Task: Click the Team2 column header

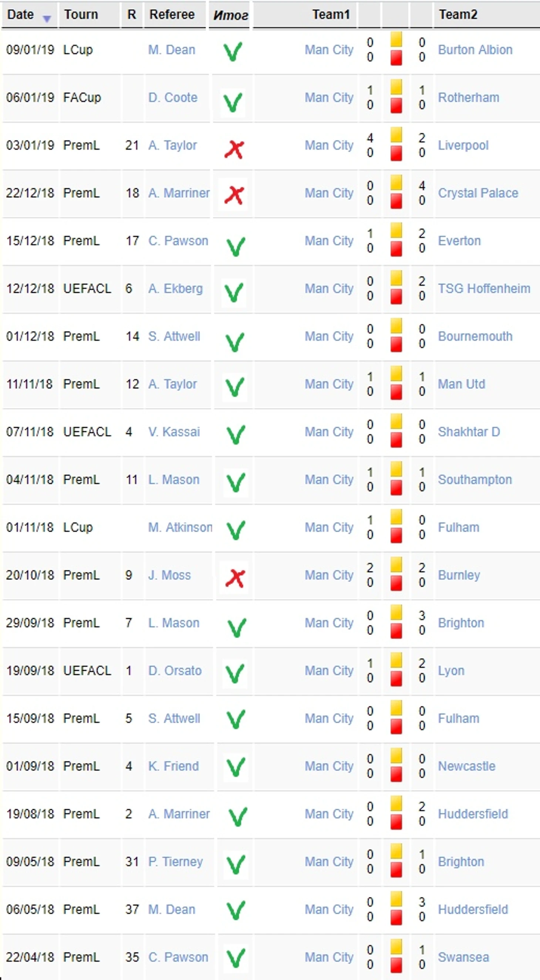Action: point(458,14)
